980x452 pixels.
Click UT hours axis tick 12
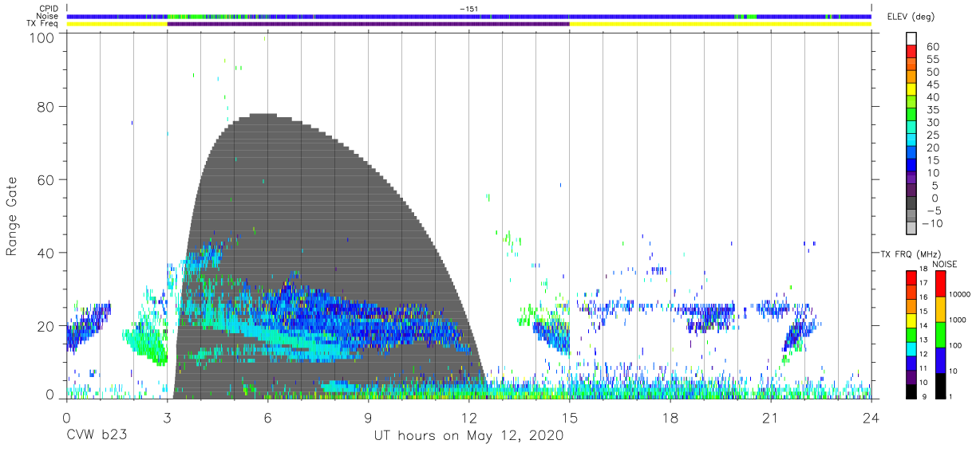[469, 418]
